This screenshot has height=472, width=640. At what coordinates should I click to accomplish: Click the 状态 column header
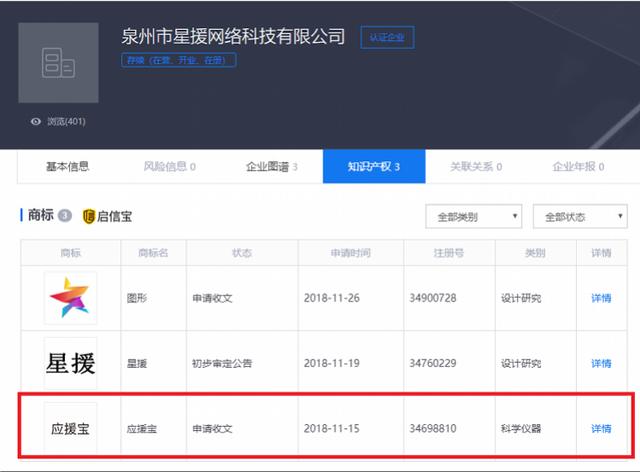242,253
